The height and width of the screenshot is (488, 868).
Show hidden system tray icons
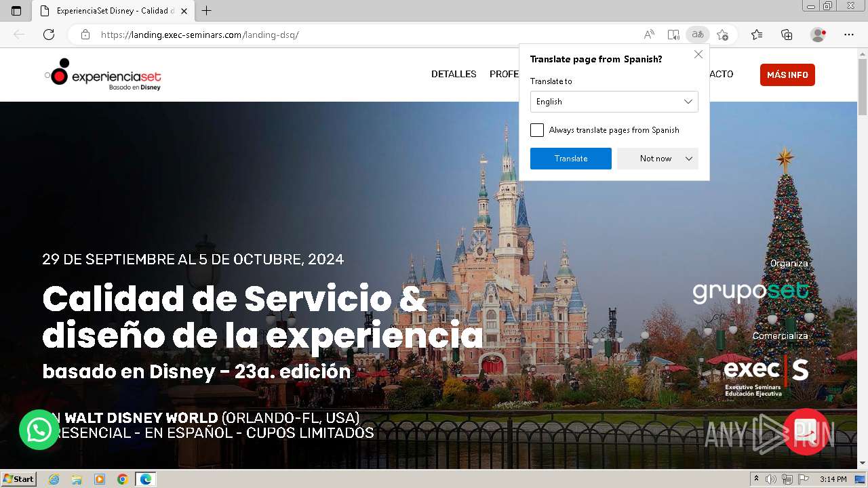756,479
